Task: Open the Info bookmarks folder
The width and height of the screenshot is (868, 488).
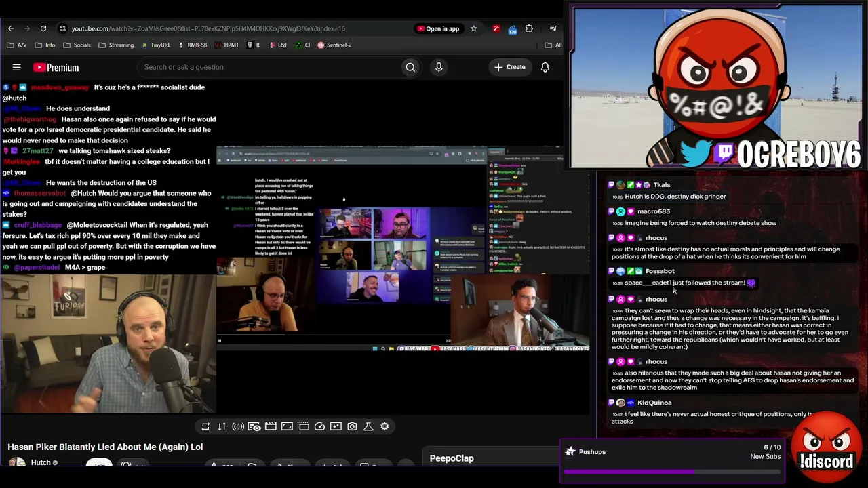Action: 45,45
